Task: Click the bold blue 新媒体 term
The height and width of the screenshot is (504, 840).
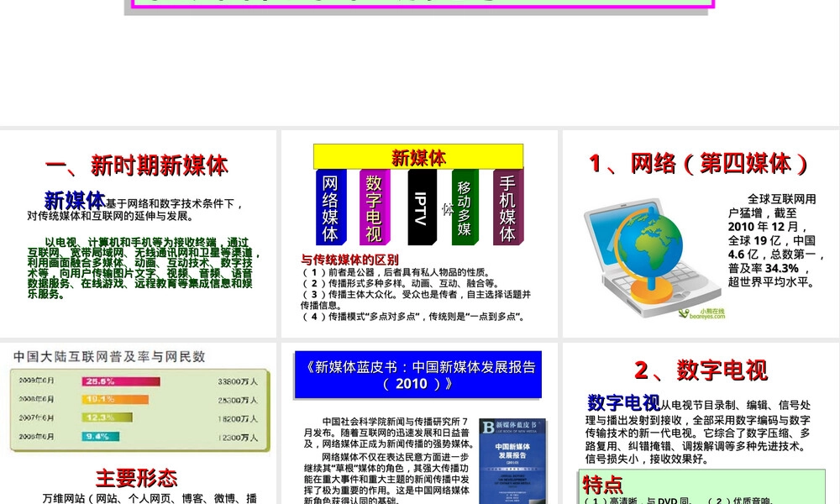Action: pos(75,200)
